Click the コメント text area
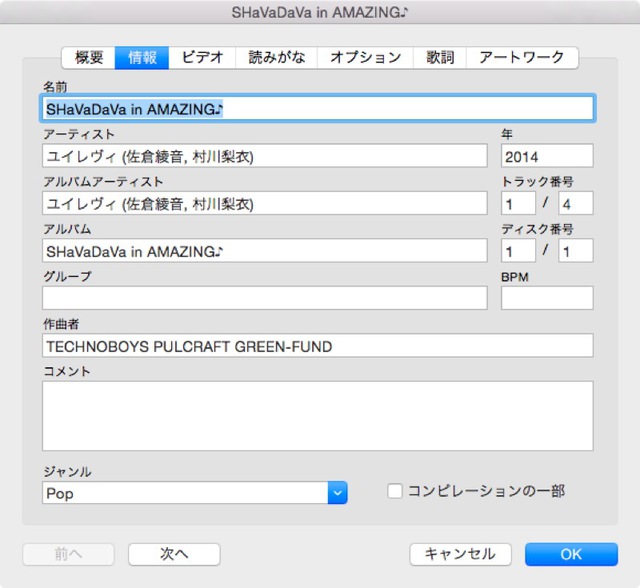Screen dimensions: 640x588 [318, 416]
